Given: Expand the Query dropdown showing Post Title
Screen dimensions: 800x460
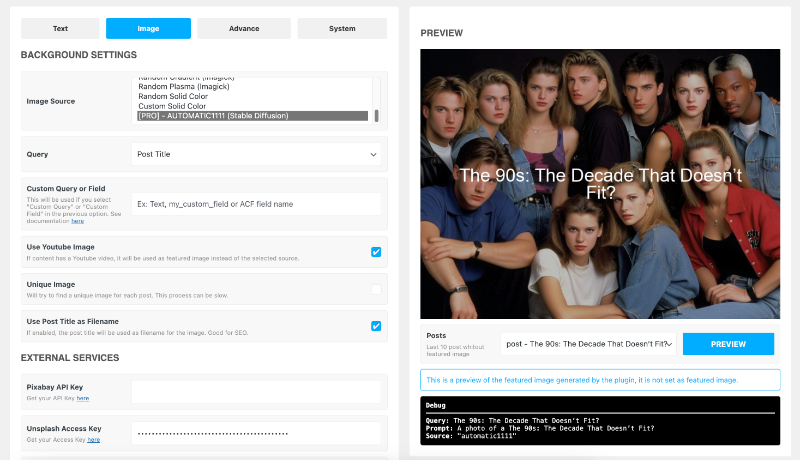Looking at the screenshot, I should click(x=256, y=154).
